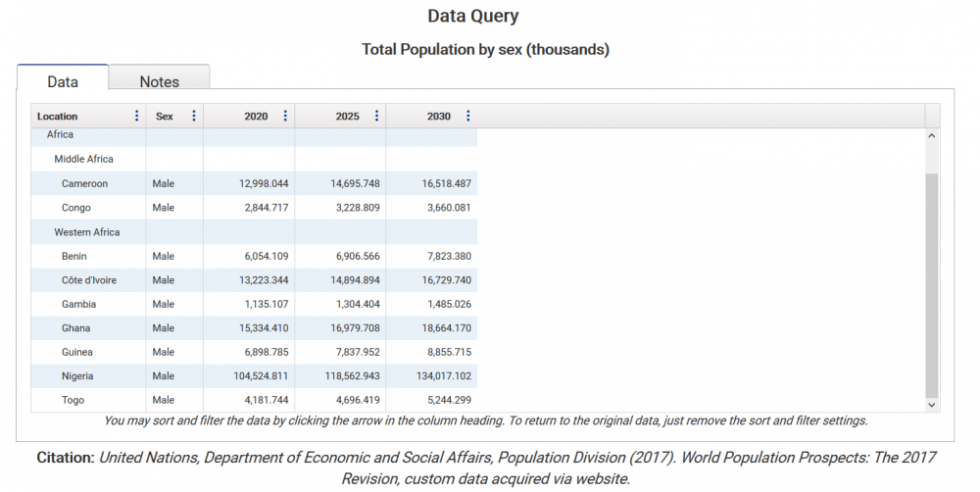The height and width of the screenshot is (492, 980).
Task: Select the Côte d'Ivoire location cell
Action: tap(88, 280)
